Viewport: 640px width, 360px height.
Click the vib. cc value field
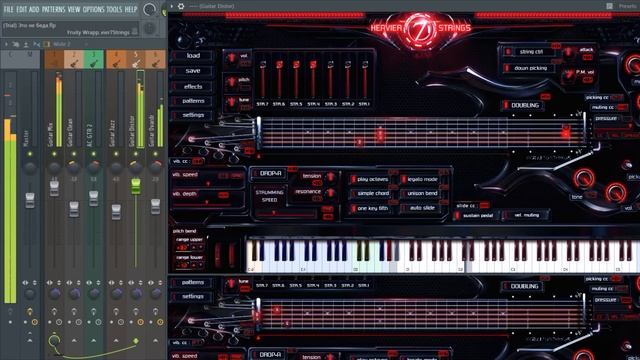(198, 162)
